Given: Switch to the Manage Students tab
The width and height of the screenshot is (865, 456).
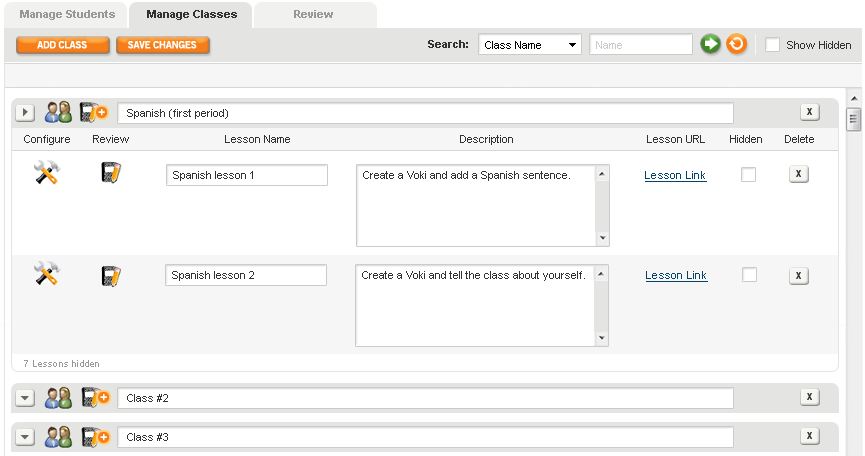Looking at the screenshot, I should pyautogui.click(x=68, y=15).
